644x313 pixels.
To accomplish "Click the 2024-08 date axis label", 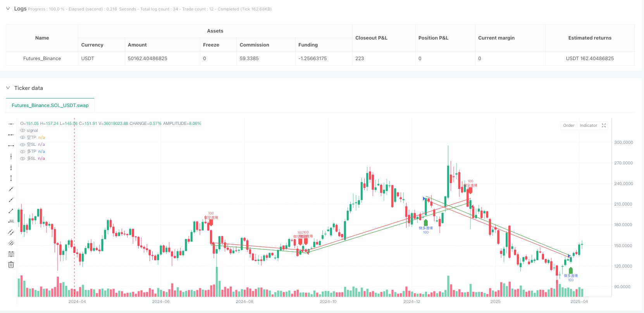I will [x=245, y=301].
